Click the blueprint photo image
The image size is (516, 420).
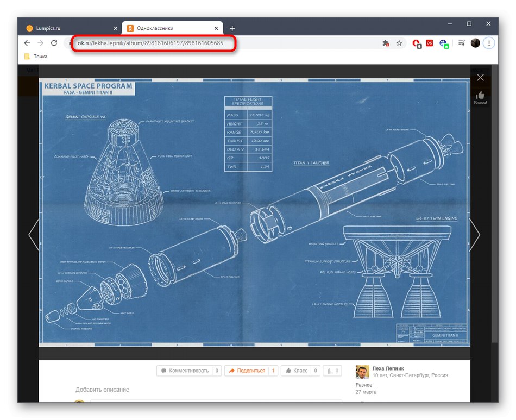coord(254,212)
